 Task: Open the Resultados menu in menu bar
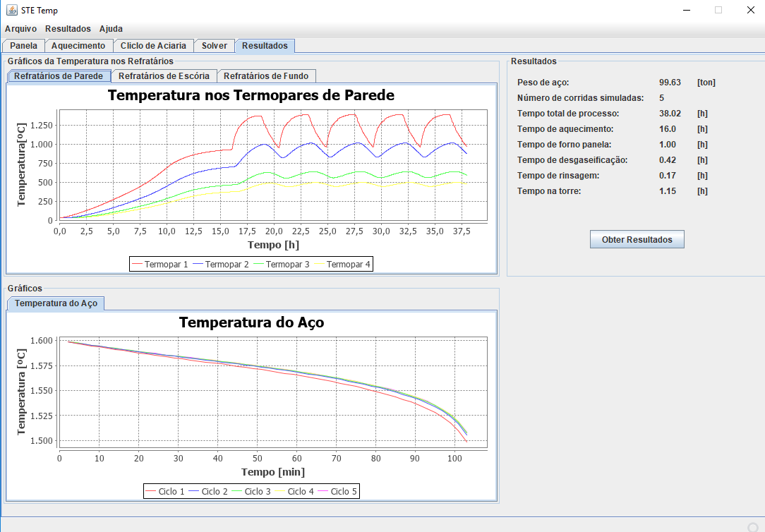click(68, 29)
